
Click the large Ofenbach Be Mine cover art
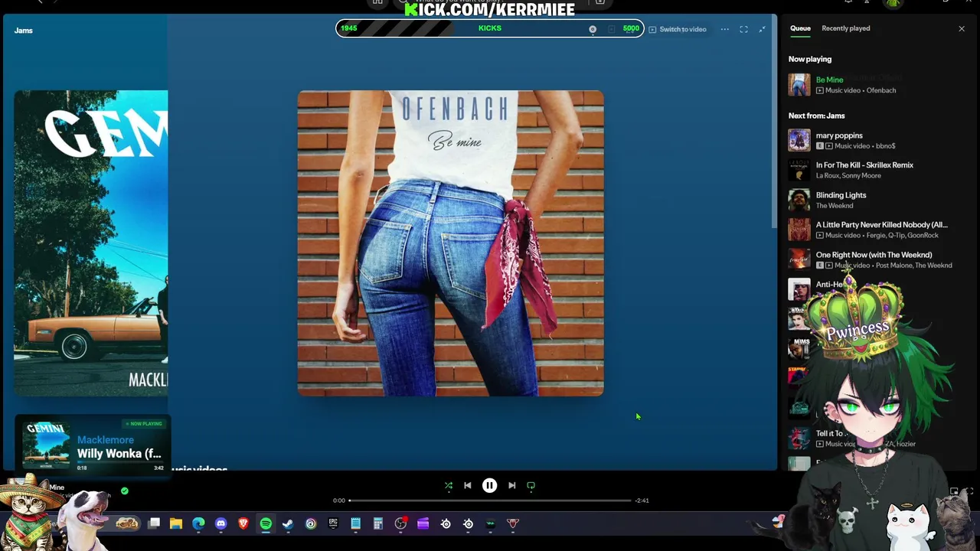[450, 243]
